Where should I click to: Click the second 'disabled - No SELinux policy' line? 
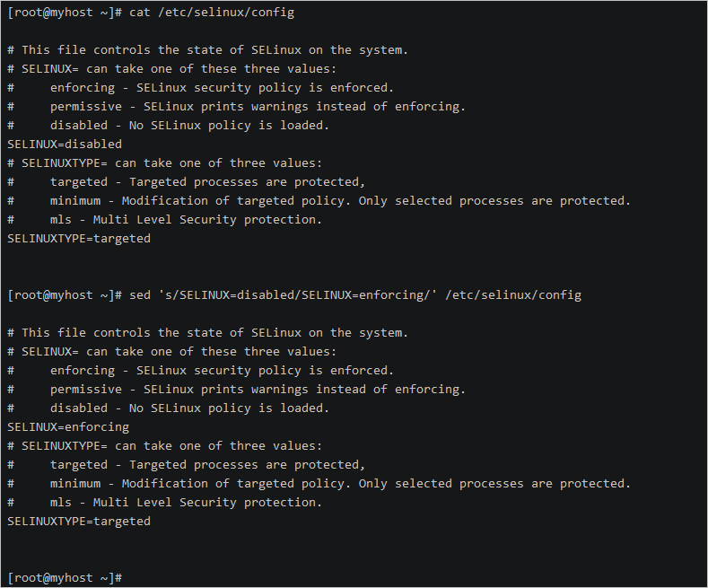click(188, 408)
